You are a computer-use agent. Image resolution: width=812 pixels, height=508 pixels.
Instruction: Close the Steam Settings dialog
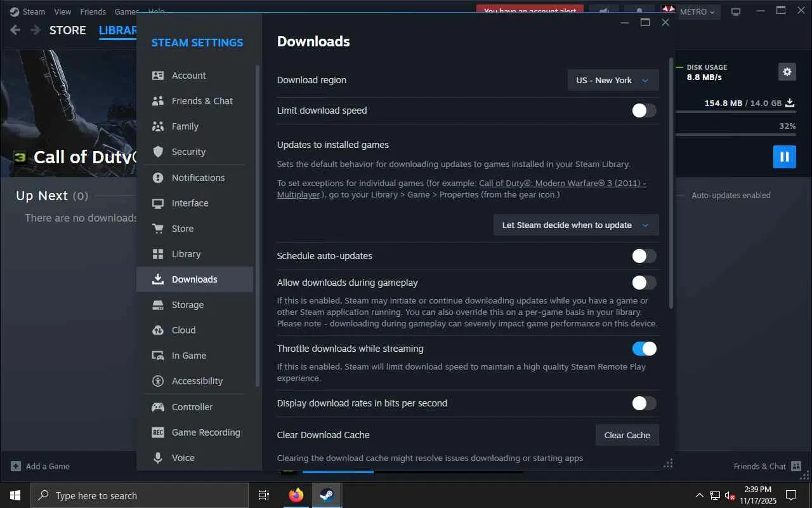665,22
